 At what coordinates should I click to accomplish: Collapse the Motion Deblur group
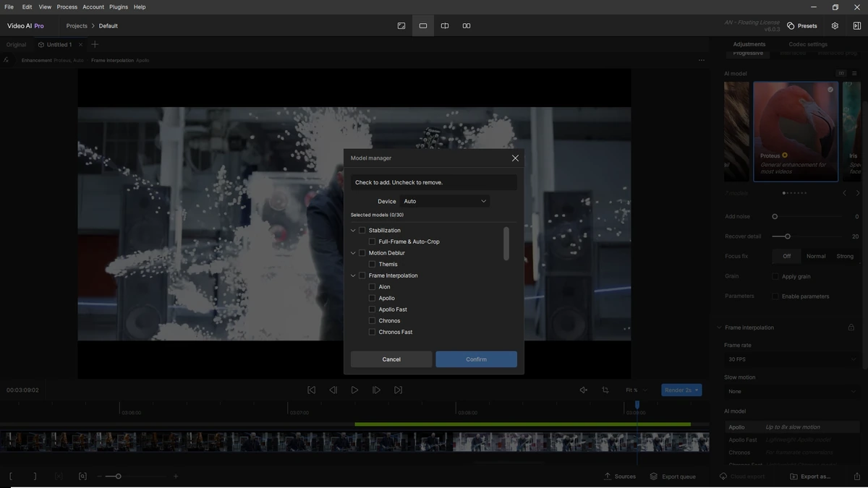(353, 253)
